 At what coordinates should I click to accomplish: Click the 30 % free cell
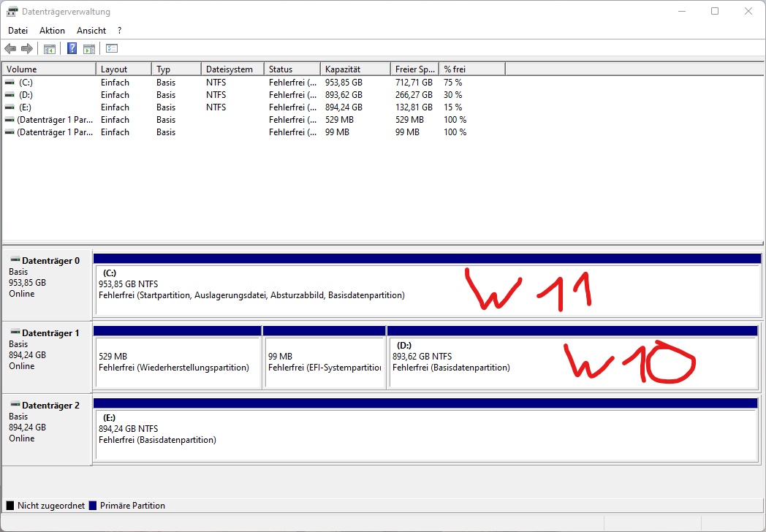(x=453, y=95)
